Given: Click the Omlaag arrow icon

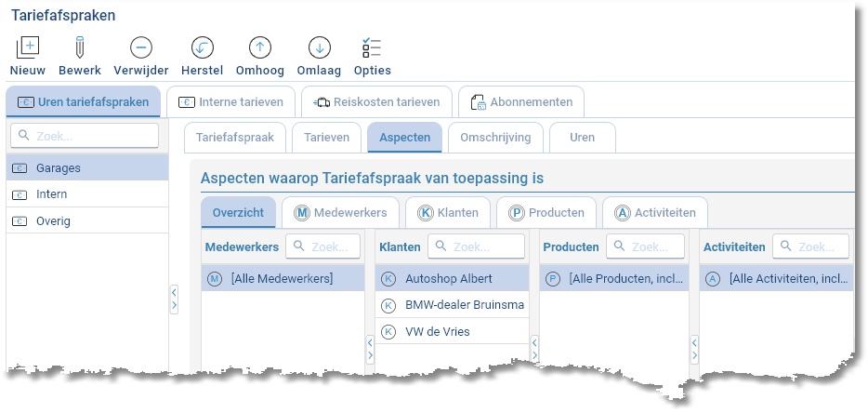Looking at the screenshot, I should 319,48.
